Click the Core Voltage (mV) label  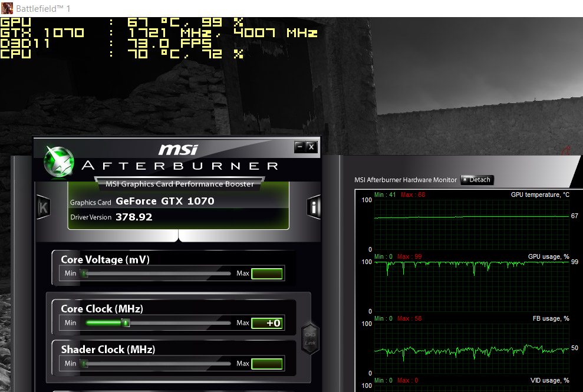click(105, 259)
